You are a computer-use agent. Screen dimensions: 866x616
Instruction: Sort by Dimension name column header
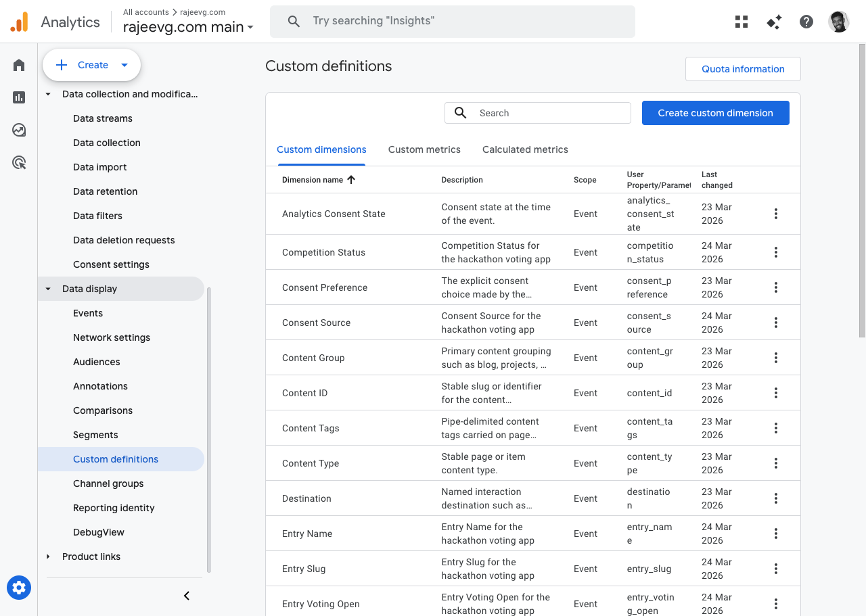(319, 180)
